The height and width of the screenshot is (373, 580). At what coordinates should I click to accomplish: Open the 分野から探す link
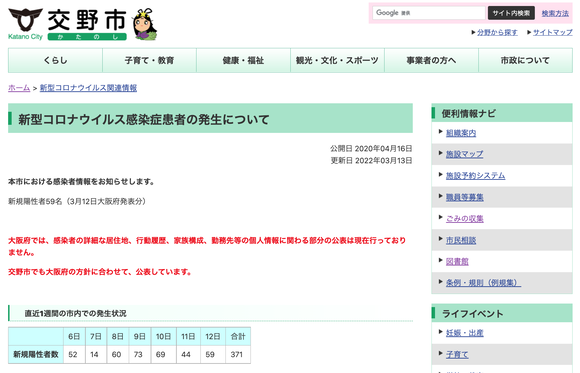[x=497, y=32]
